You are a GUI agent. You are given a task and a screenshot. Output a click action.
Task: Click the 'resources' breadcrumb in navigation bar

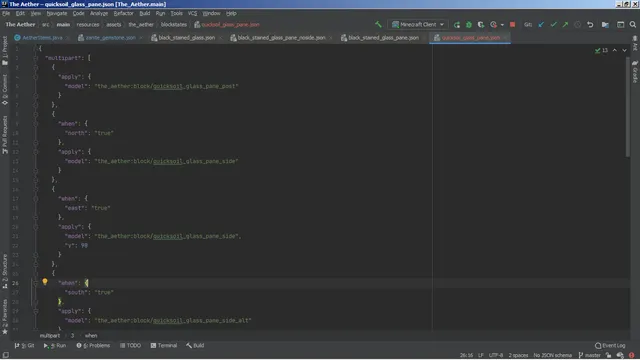pos(88,24)
